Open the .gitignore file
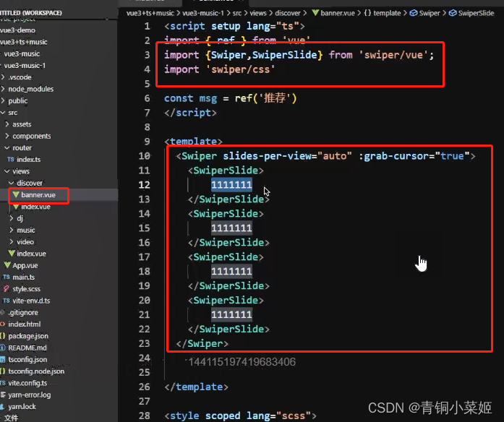Screen dimensions: 504x422 pyautogui.click(x=23, y=312)
